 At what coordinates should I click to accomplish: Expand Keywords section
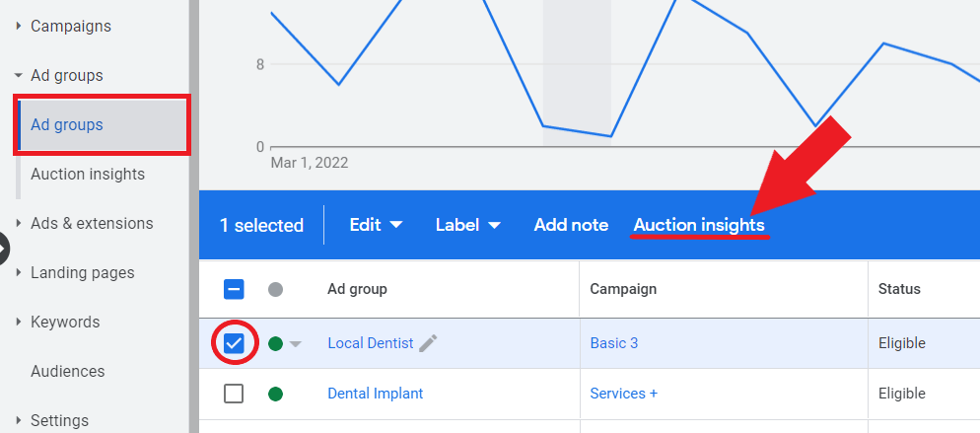18,322
